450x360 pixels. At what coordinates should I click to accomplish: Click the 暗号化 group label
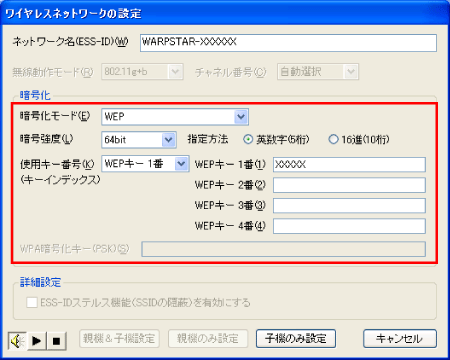click(35, 95)
